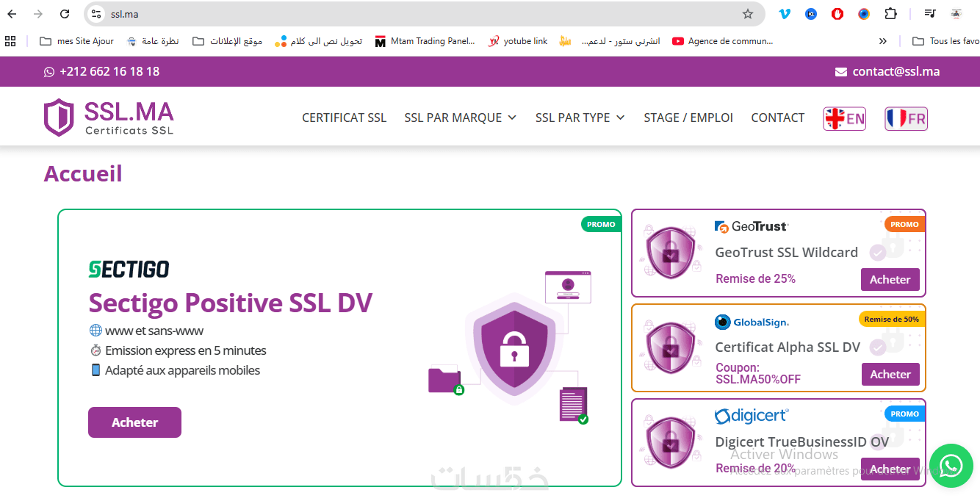This screenshot has width=980, height=501.
Task: Click the GeoTrust card shield thumbnail
Action: tap(670, 252)
